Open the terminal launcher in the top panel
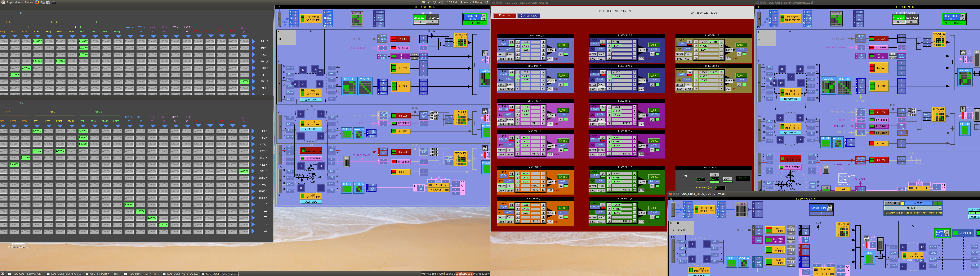980x276 pixels. 54,2
